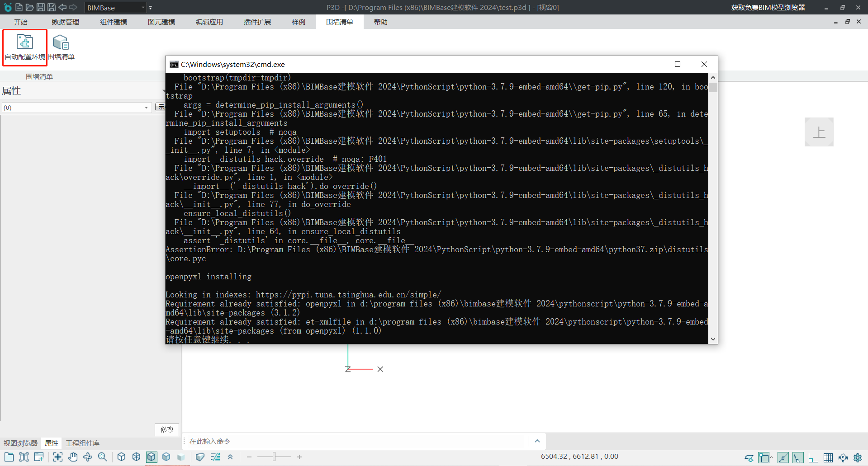Screen dimensions: 868x466
Task: Go to the 编辑应用 ribbon tab
Action: tap(209, 22)
